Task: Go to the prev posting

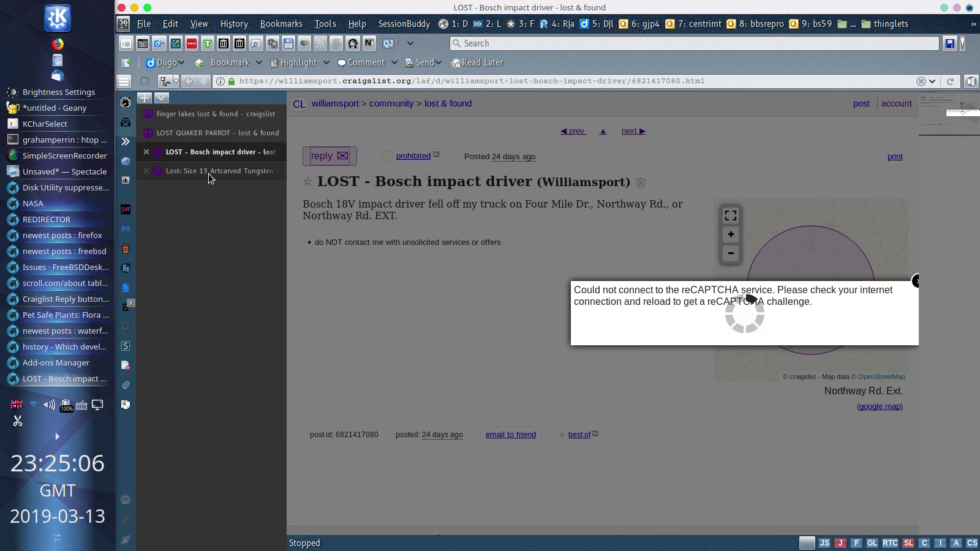Action: [x=573, y=131]
